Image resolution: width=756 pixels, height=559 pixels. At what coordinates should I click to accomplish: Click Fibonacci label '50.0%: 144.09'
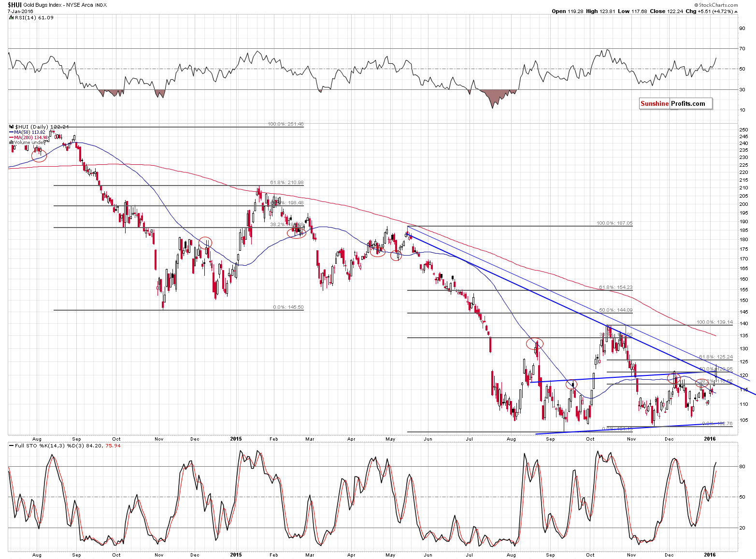[x=616, y=310]
